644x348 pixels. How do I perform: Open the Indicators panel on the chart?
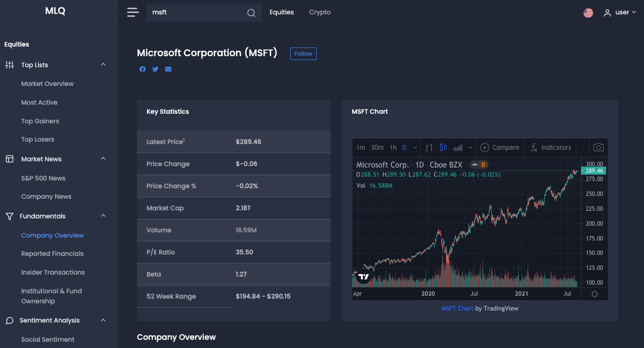tap(551, 147)
